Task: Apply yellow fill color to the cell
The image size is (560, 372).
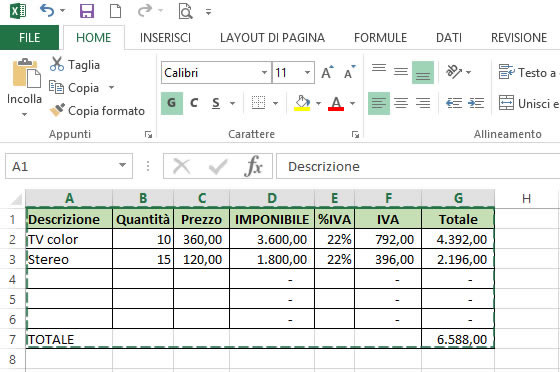Action: point(302,103)
